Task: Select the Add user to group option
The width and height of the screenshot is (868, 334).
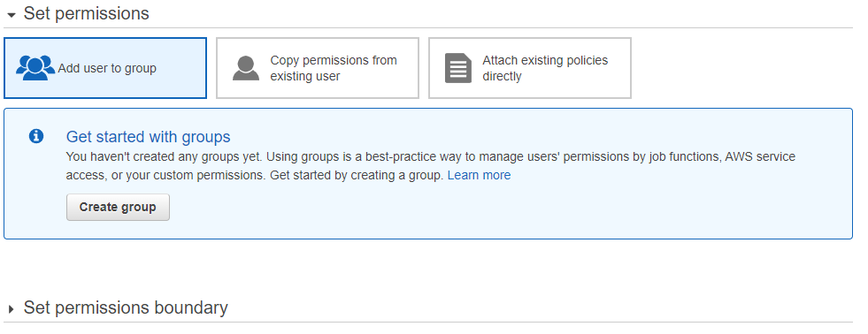Action: pyautogui.click(x=105, y=68)
